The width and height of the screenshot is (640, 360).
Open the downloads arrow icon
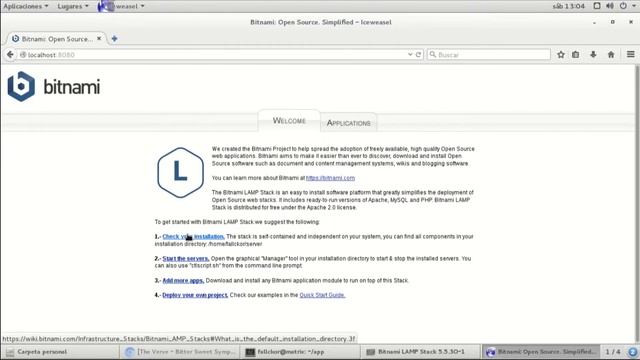coord(593,55)
